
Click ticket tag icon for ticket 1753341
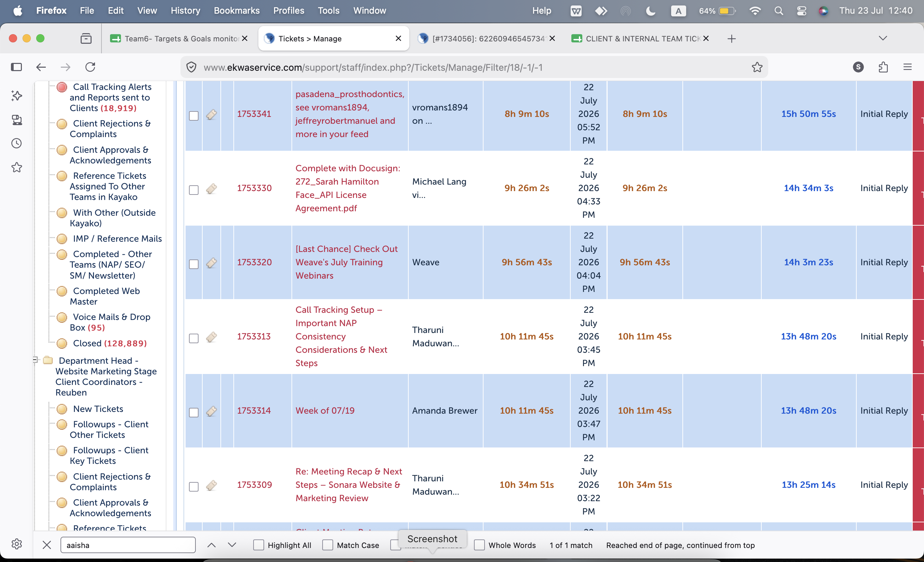pyautogui.click(x=212, y=115)
